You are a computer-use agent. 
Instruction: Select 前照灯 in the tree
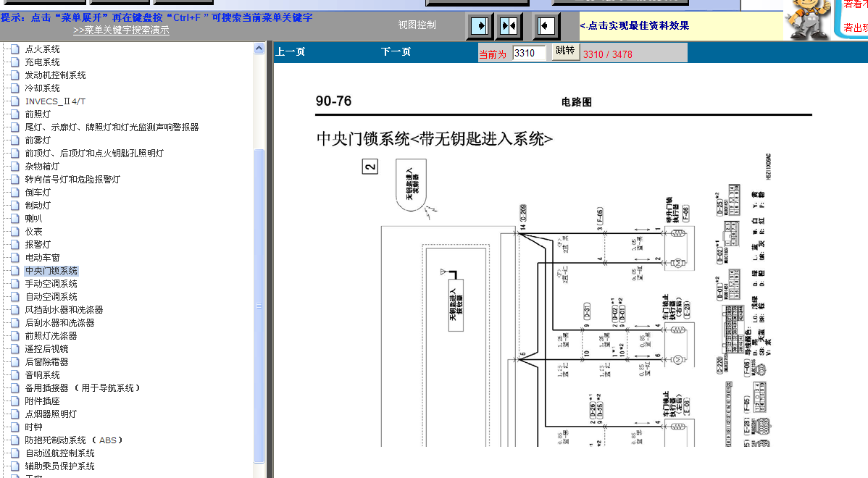[x=38, y=114]
